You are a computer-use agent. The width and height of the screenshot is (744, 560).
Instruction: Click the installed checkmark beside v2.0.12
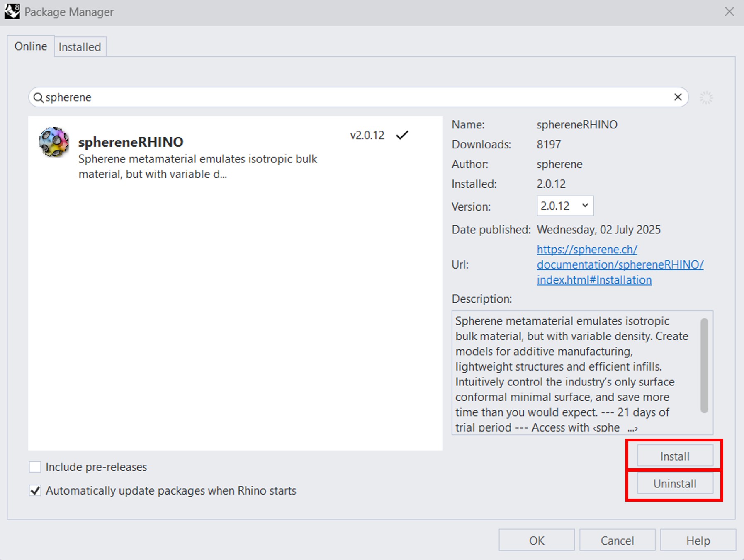click(x=402, y=135)
